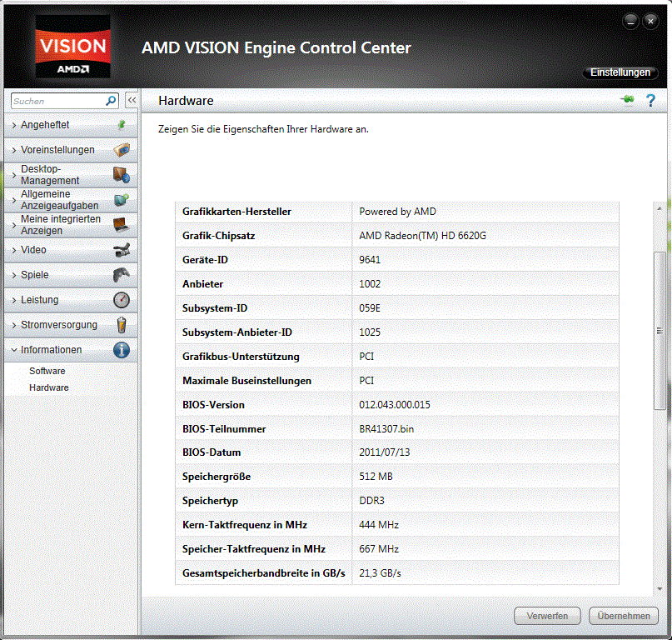Click the VISION AMD logo
Screen dimensions: 672x640
72,47
